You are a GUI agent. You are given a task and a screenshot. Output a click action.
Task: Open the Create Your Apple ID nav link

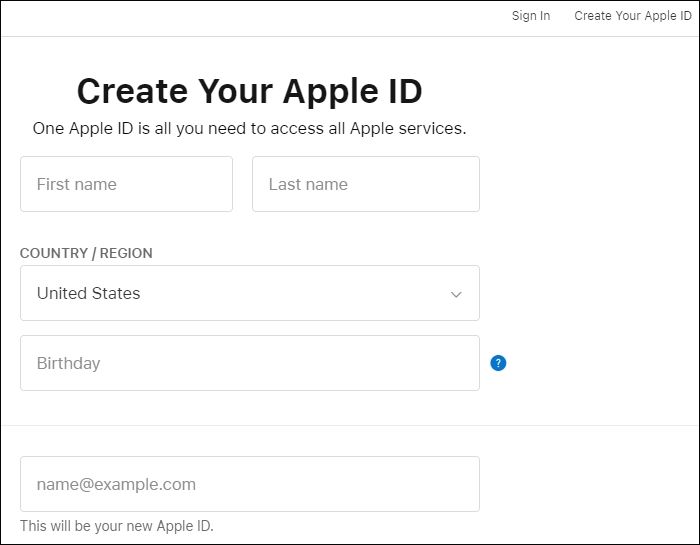[633, 16]
